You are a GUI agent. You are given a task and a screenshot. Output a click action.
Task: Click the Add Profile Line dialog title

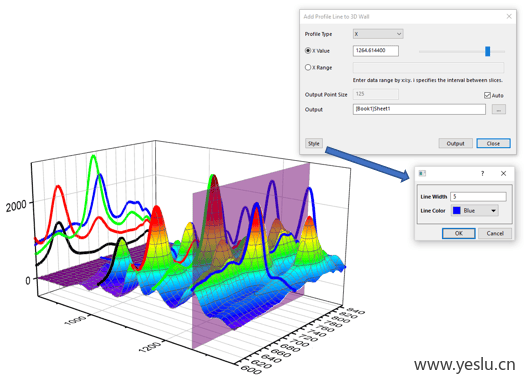point(336,16)
